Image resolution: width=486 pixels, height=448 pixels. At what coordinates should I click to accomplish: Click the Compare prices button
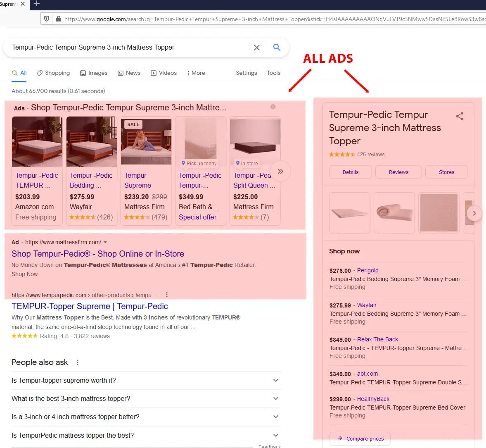(360, 438)
